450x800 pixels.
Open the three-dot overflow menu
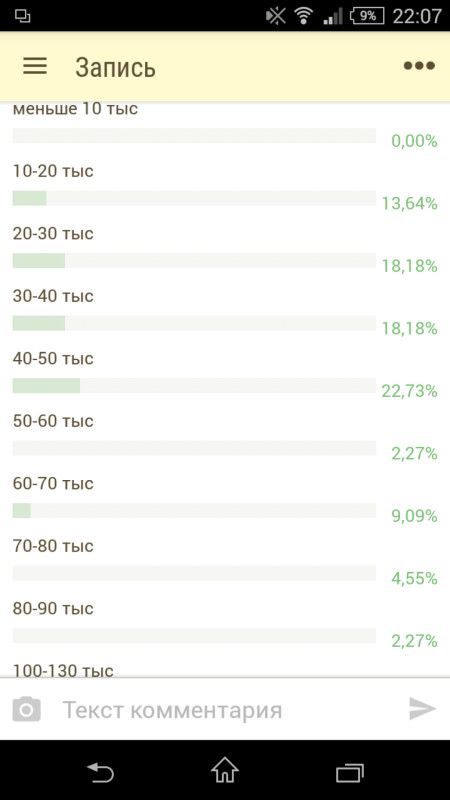click(x=419, y=66)
